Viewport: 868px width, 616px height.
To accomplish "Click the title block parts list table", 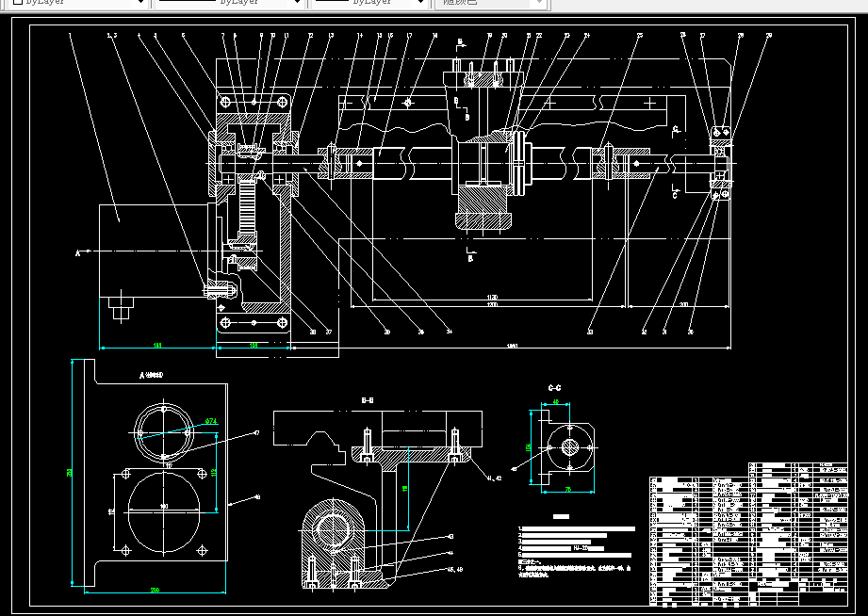I will [748, 534].
